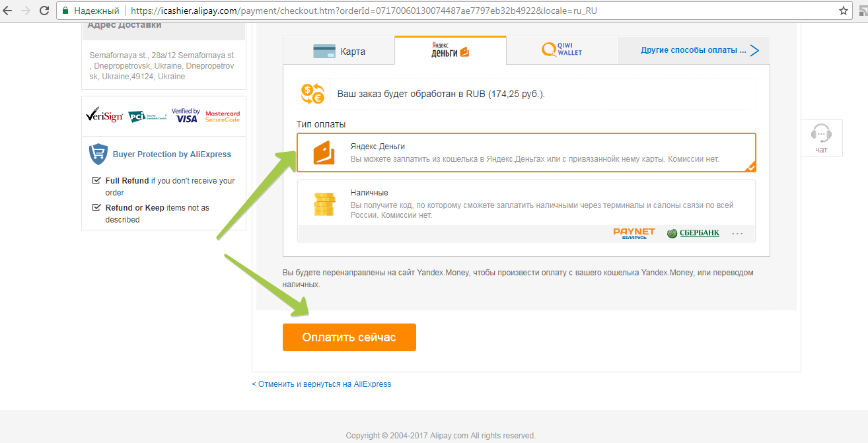Click the Тип оплаты label
868x443 pixels.
321,124
